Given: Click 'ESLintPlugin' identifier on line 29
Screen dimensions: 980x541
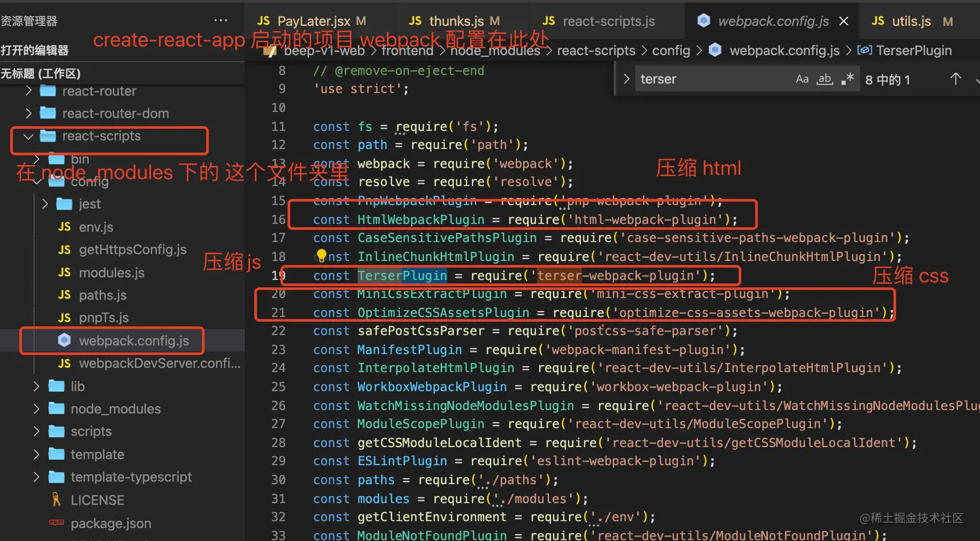Looking at the screenshot, I should click(x=402, y=461).
